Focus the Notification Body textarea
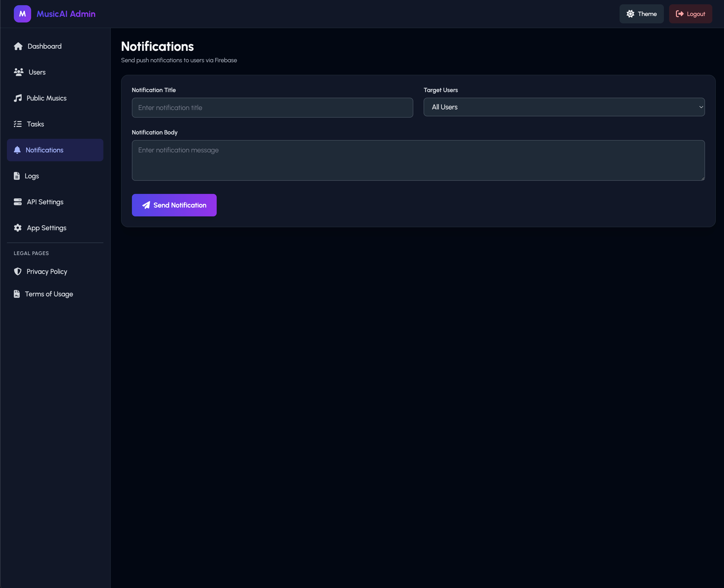The height and width of the screenshot is (588, 724). pyautogui.click(x=418, y=161)
